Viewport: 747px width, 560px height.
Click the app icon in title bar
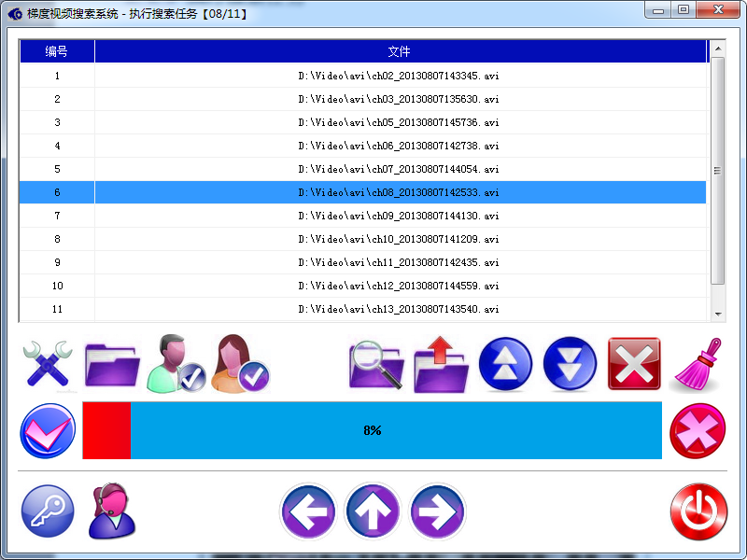(15, 14)
